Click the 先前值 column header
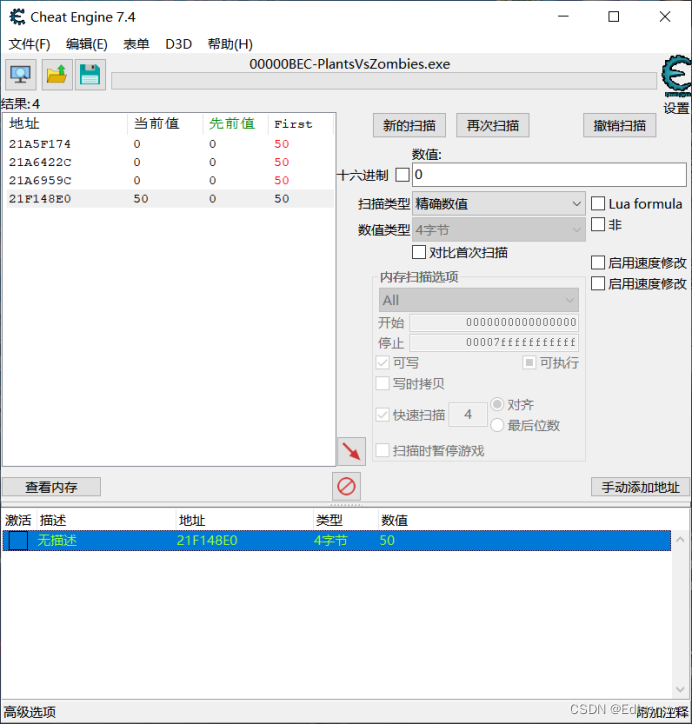Image resolution: width=692 pixels, height=724 pixels. tap(235, 124)
